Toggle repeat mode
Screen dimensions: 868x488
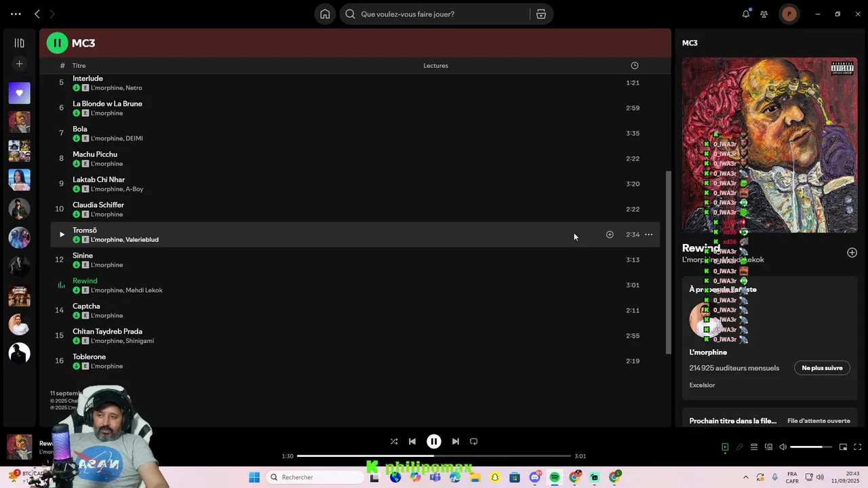coord(474,441)
